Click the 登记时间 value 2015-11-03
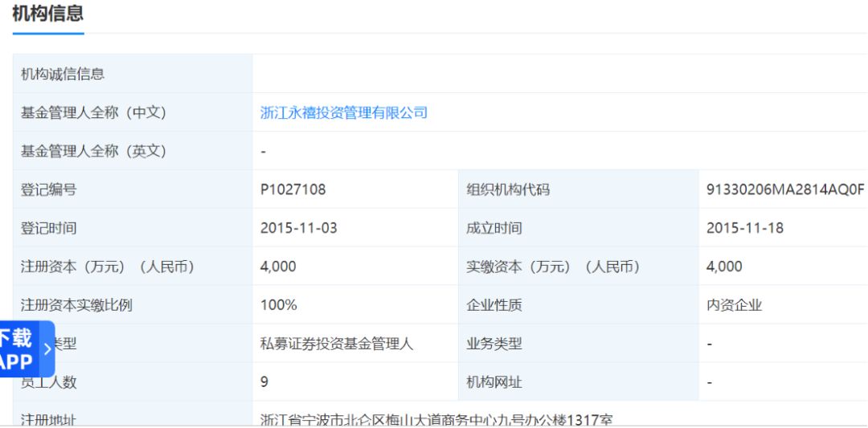868x428 pixels. tap(298, 229)
